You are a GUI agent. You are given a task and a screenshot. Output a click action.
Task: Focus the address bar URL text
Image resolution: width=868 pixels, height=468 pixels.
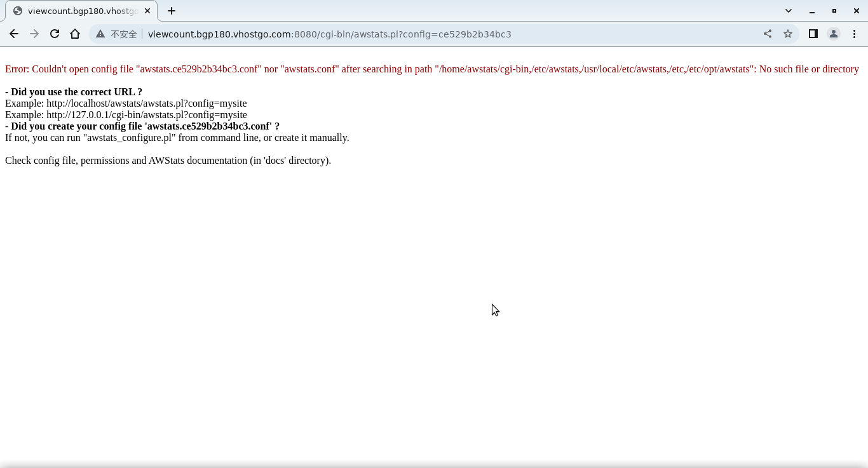tap(329, 34)
